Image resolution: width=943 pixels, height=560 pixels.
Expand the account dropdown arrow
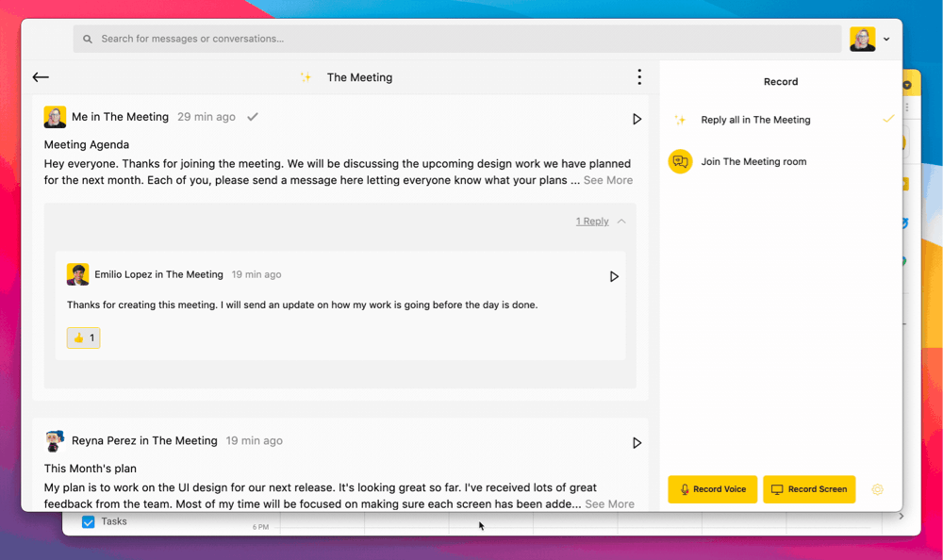(886, 39)
